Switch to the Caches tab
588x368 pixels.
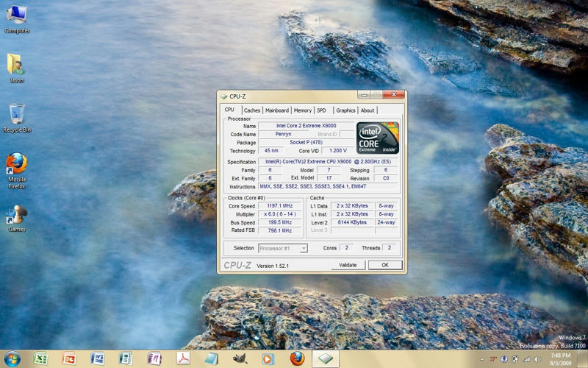252,110
